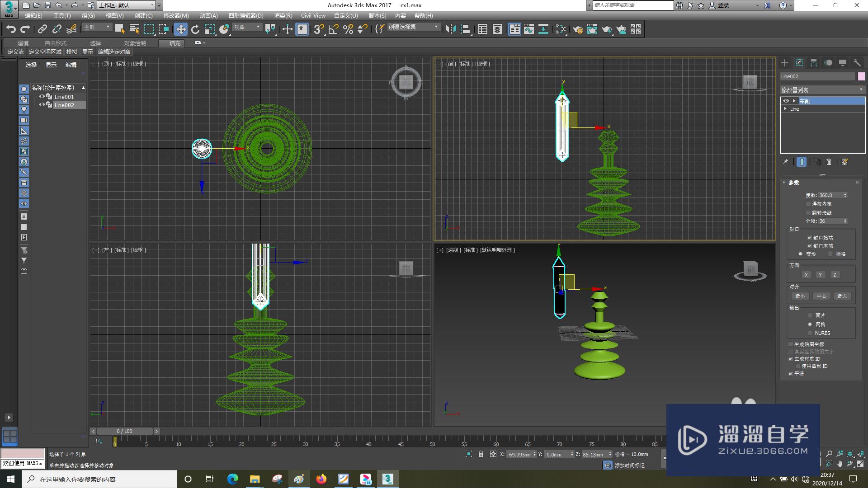This screenshot has width=868, height=489.
Task: Click 度数 spinner arrows
Action: pos(845,195)
